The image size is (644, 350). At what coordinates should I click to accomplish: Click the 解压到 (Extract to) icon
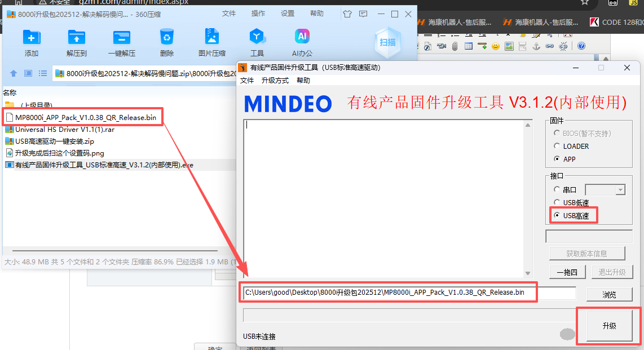[77, 38]
